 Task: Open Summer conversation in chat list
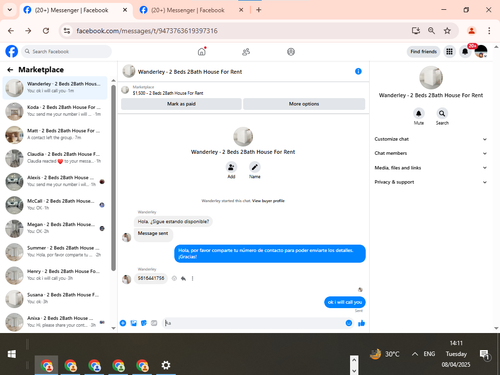(x=55, y=252)
